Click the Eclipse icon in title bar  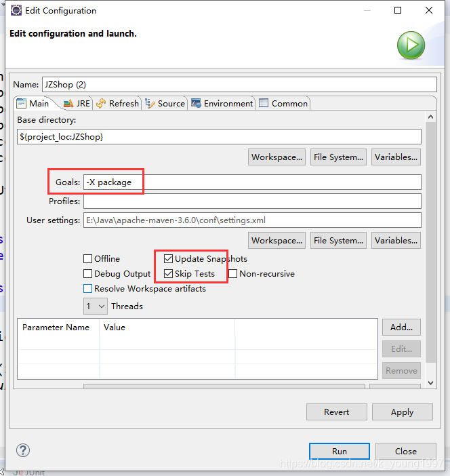(x=16, y=10)
